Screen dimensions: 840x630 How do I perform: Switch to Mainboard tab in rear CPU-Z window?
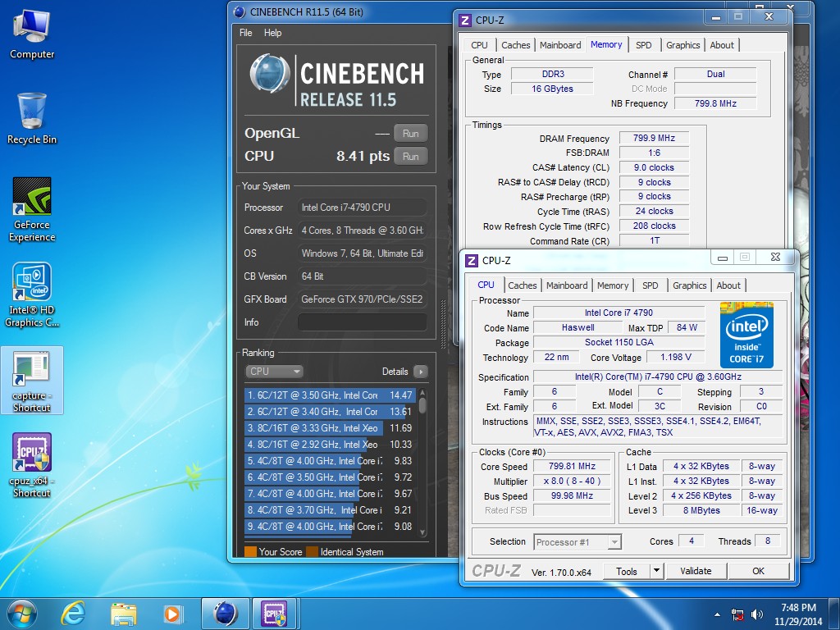click(x=559, y=45)
